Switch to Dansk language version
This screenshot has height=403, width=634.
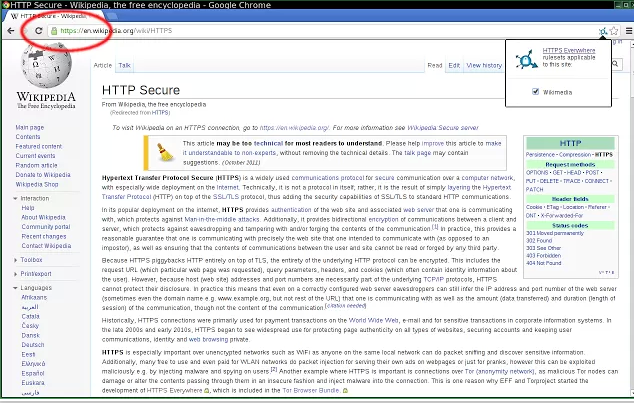tap(30, 335)
